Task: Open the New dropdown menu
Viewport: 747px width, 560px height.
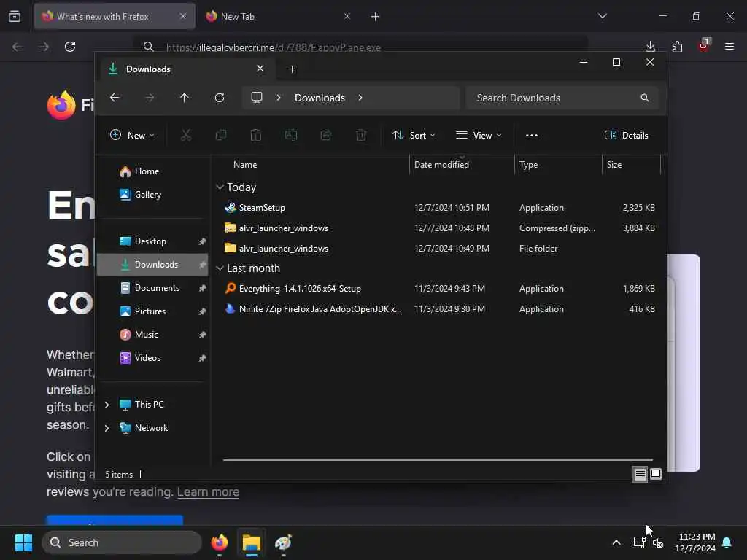Action: click(132, 135)
